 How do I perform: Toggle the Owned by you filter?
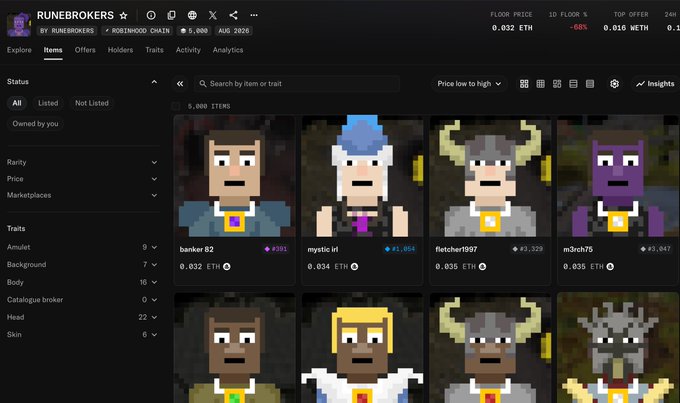tap(35, 124)
